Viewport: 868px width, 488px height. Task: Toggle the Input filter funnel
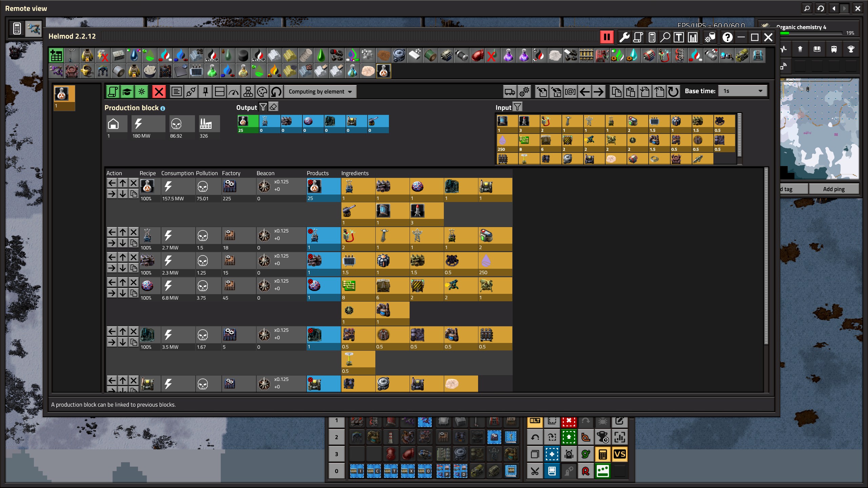tap(517, 107)
